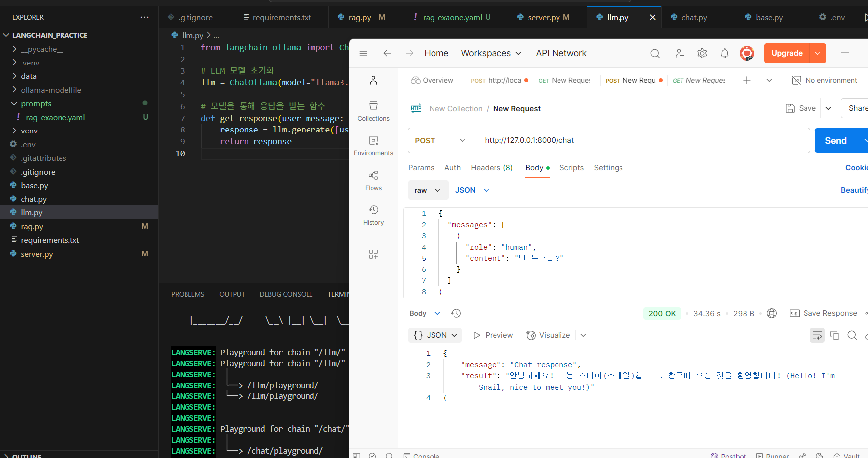Switch to Headers (8) tab
Image resolution: width=868 pixels, height=458 pixels.
point(492,168)
